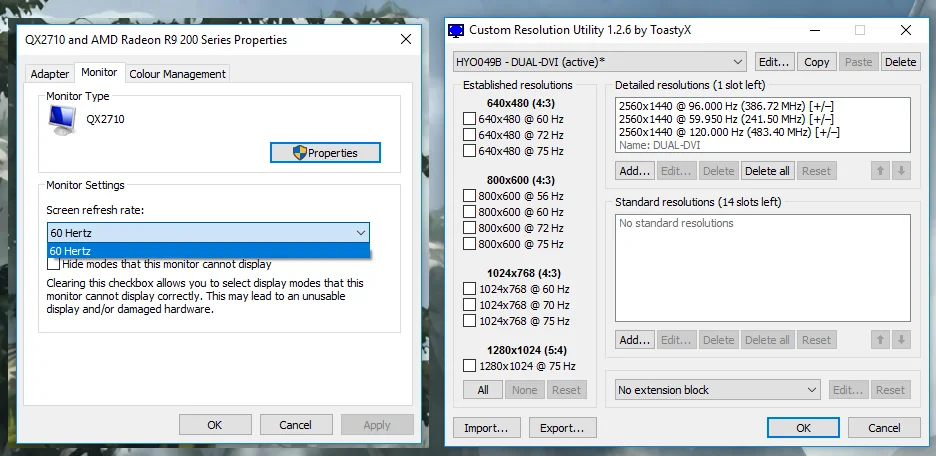Open the No extension block dropdown
This screenshot has height=456, width=936.
(x=718, y=390)
